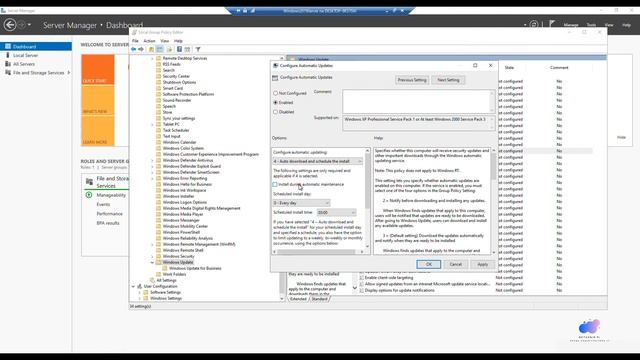Switch to the Extended tab
The image size is (640, 360).
click(x=298, y=299)
